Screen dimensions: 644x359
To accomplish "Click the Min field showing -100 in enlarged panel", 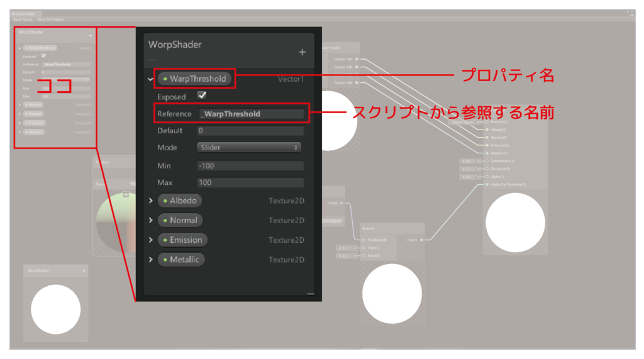I will (251, 165).
